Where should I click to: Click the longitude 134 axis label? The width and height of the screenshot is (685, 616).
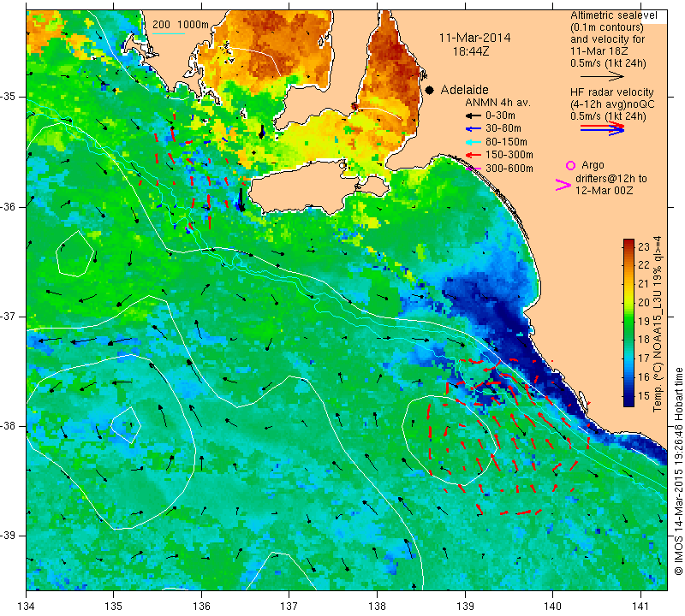pos(27,607)
